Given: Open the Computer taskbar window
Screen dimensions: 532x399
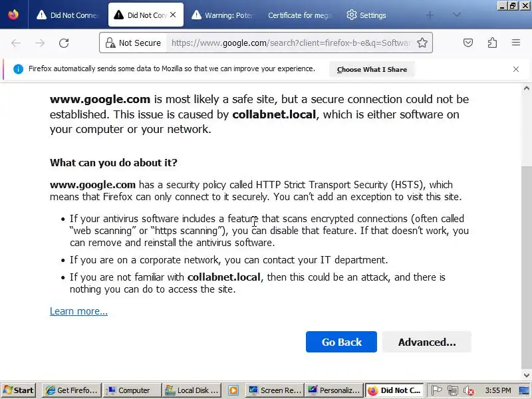Looking at the screenshot, I should 131,390.
